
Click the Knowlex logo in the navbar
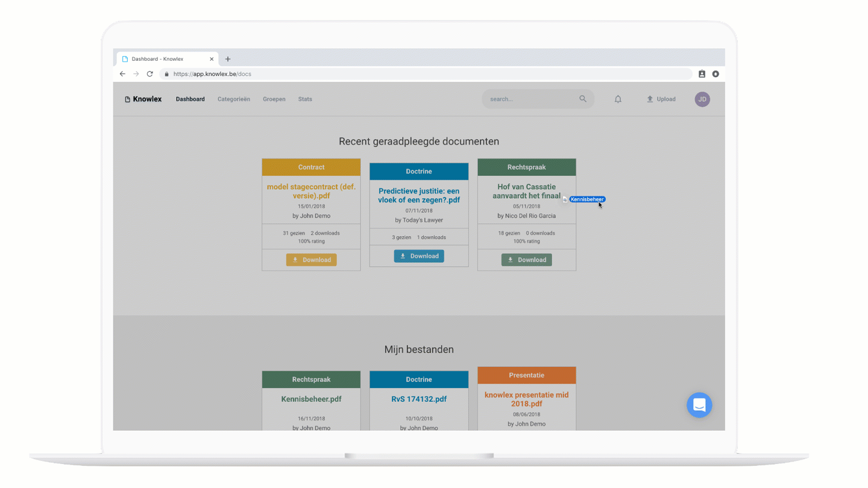[x=143, y=99]
